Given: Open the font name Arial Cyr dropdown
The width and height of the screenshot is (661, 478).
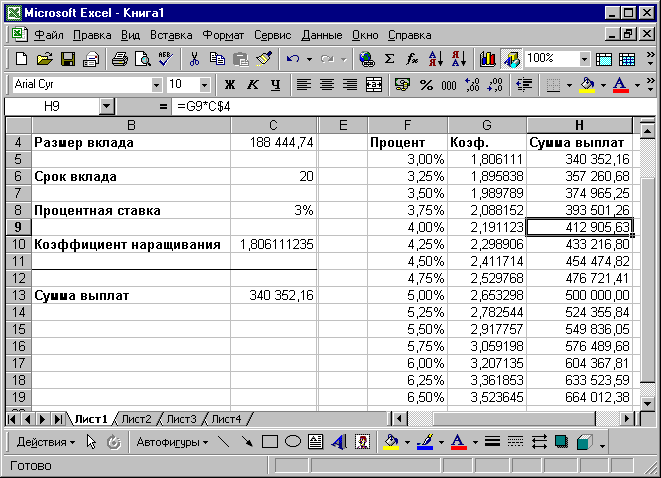Looking at the screenshot, I should (x=156, y=85).
